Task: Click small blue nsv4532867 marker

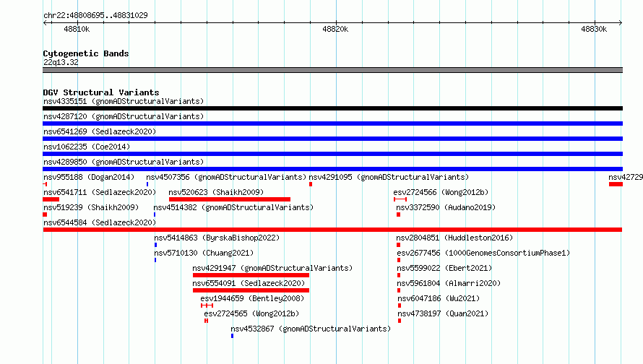Action: pos(232,336)
